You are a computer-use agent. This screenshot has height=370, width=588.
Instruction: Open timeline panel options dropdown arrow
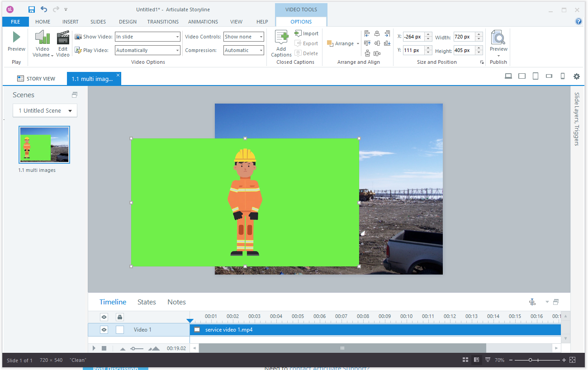click(x=547, y=302)
